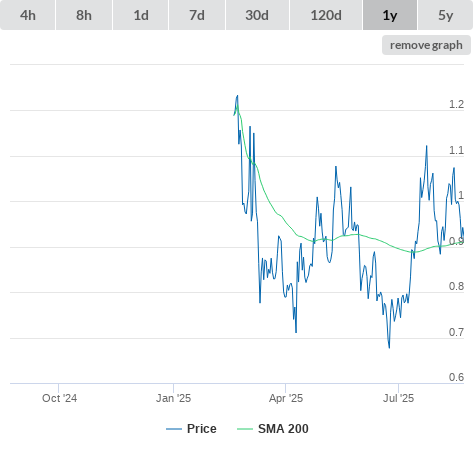The width and height of the screenshot is (474, 455).
Task: Switch chart to 30d range
Action: 257,15
